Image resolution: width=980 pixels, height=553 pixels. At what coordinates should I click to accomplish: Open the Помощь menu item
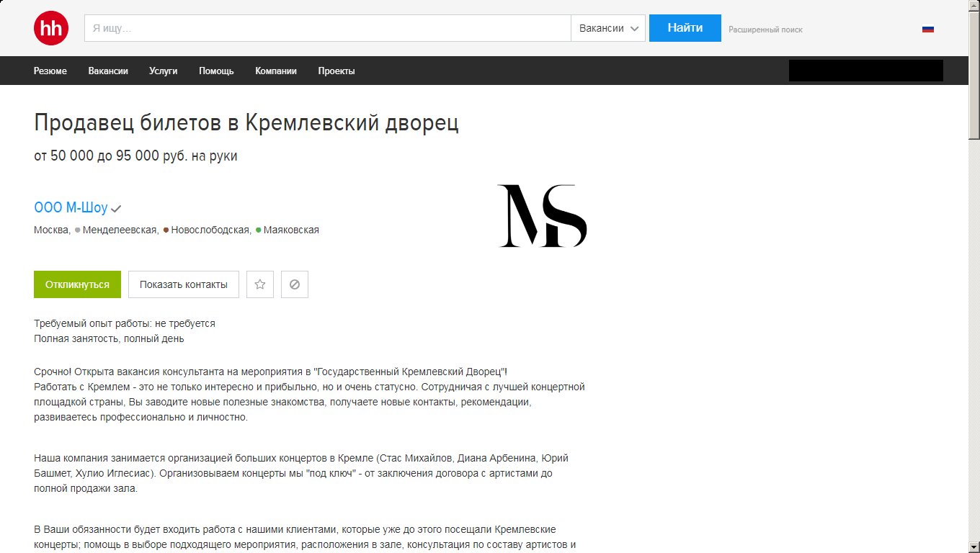coord(216,71)
